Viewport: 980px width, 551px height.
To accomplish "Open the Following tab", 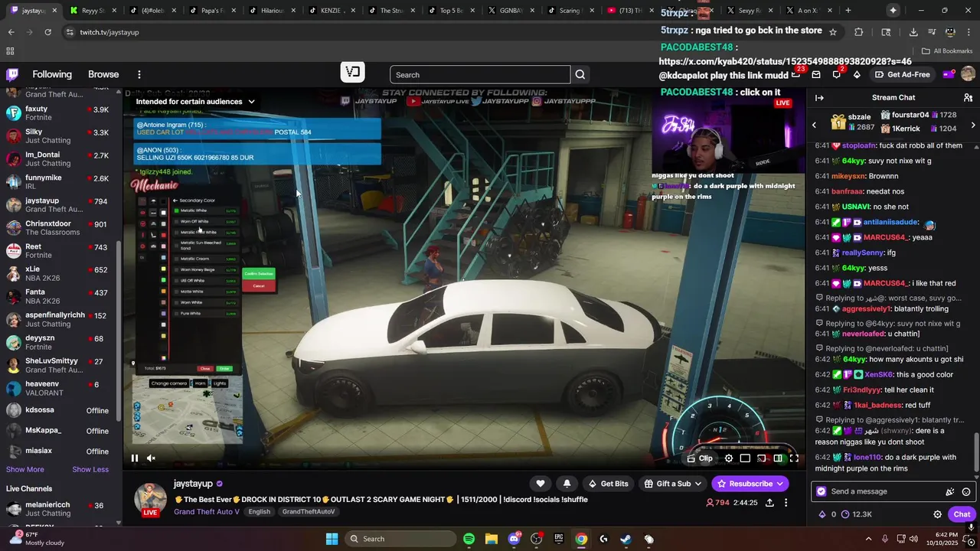I will (x=52, y=74).
